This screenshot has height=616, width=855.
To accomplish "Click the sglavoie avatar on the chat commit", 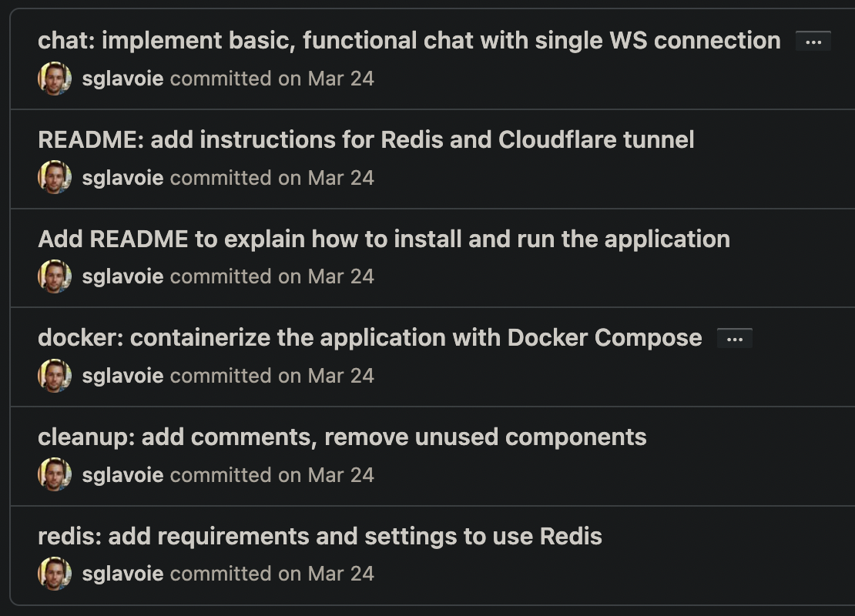I will click(x=52, y=78).
